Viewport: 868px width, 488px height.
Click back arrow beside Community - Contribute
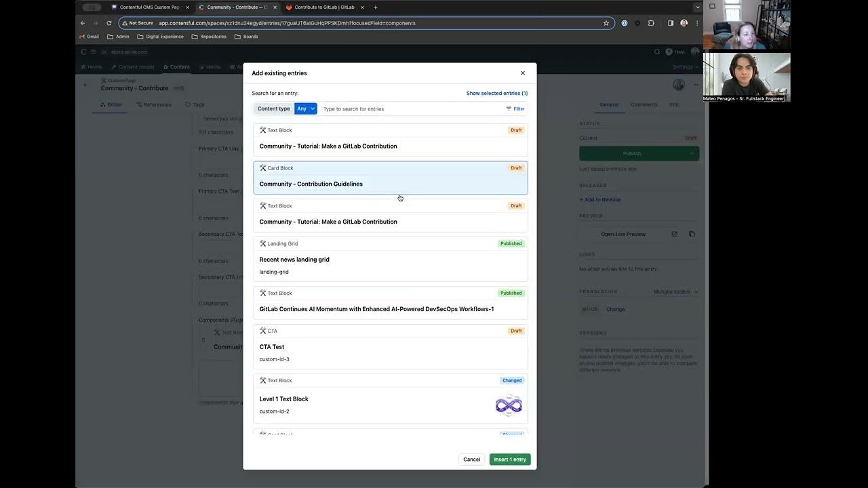click(x=85, y=85)
